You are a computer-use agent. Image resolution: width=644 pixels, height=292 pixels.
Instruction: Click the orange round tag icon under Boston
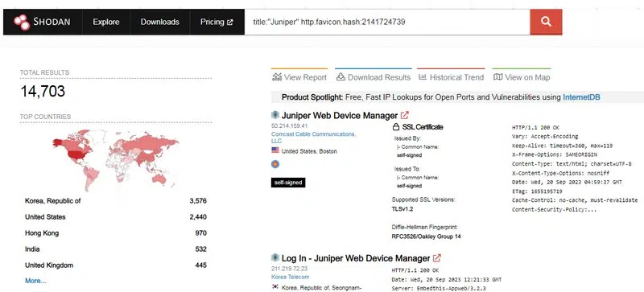point(275,164)
